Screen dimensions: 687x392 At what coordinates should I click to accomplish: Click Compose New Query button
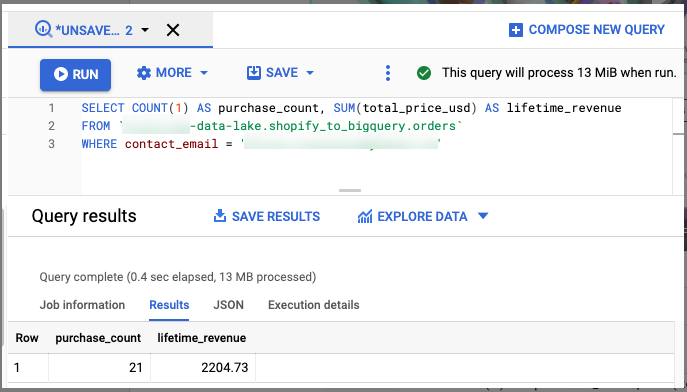[587, 30]
